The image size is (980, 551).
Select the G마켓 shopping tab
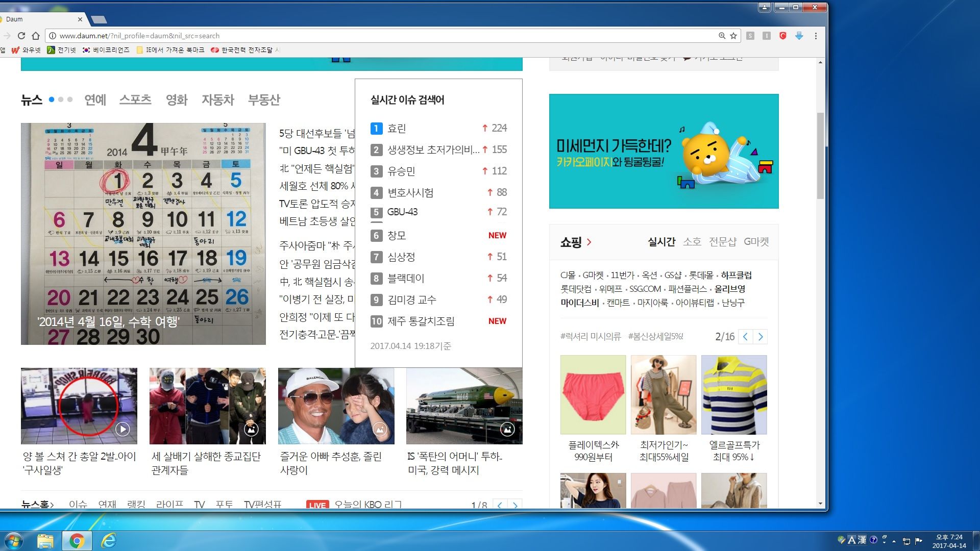click(756, 242)
